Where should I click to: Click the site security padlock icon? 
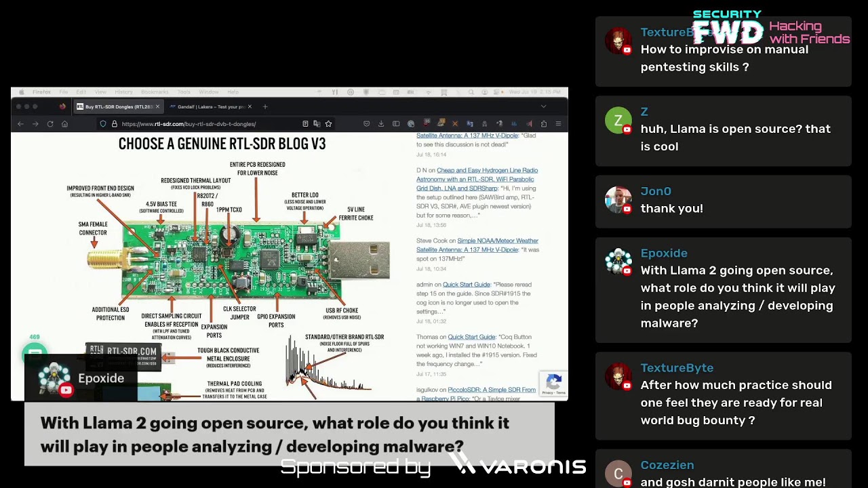114,124
